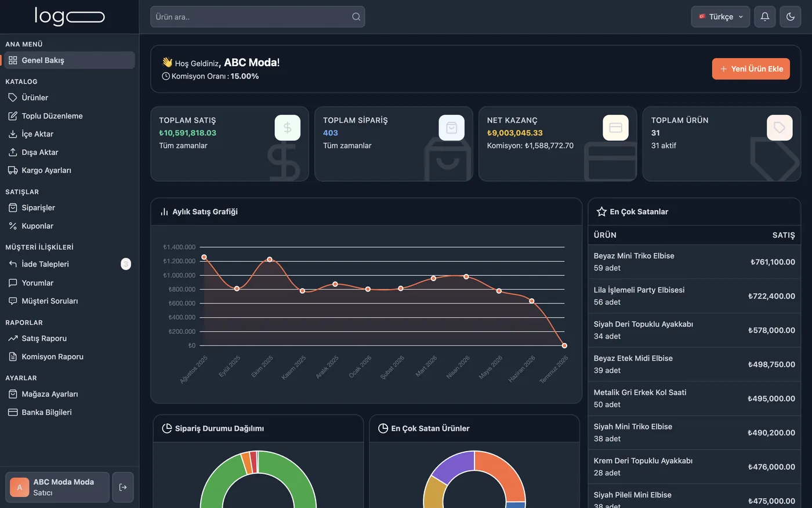Click the search magnifier icon

pos(356,17)
